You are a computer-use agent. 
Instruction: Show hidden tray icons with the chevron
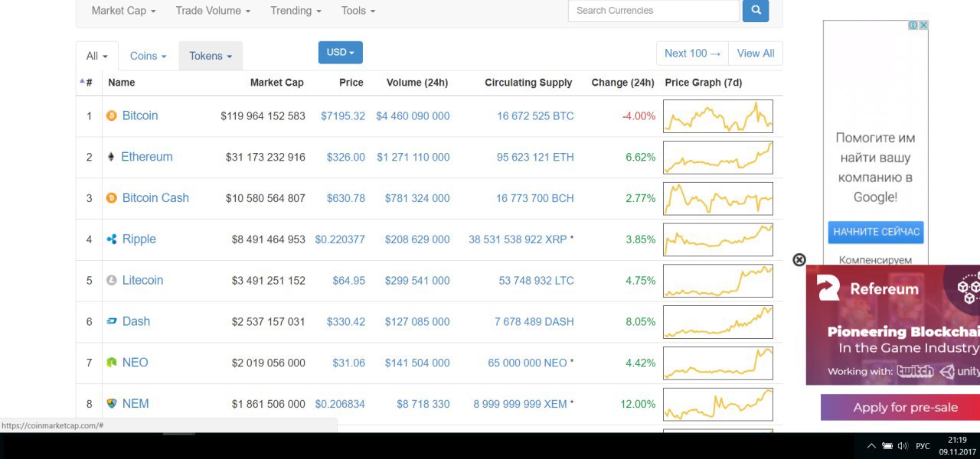[x=871, y=446]
